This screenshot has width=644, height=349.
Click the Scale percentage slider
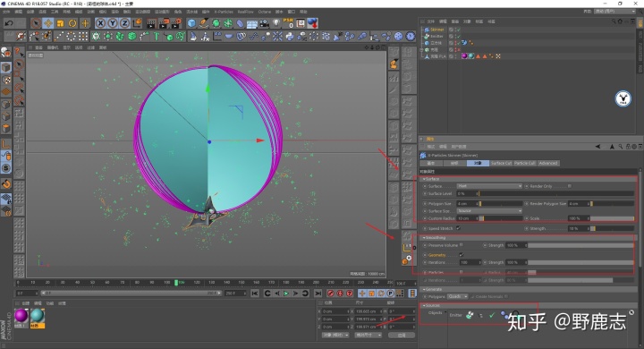(612, 218)
